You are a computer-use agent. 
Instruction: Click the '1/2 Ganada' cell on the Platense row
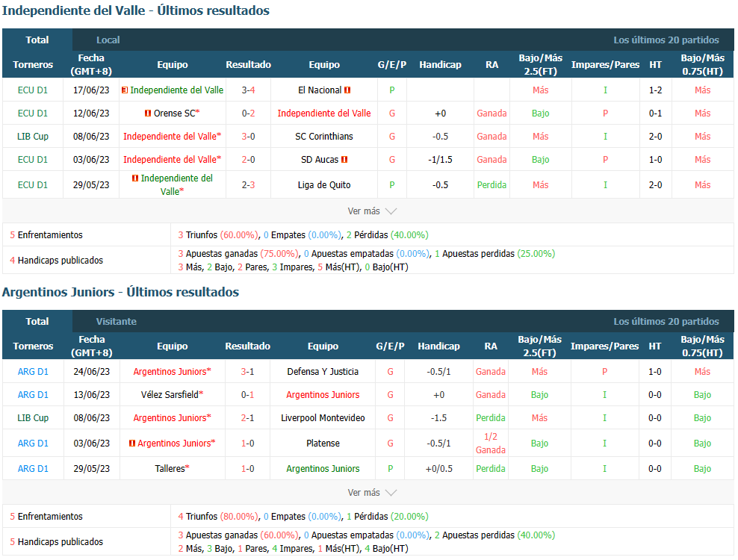point(491,443)
